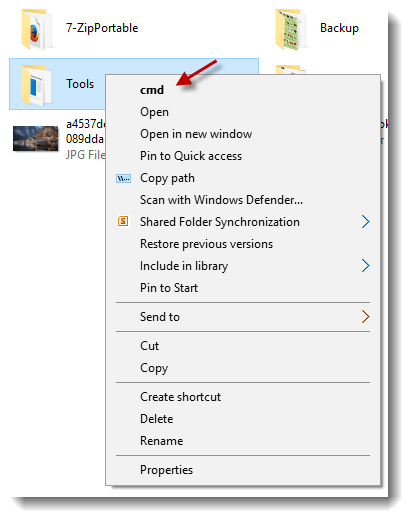Choose Copy from the context menu
413x522 pixels.
(x=243, y=368)
